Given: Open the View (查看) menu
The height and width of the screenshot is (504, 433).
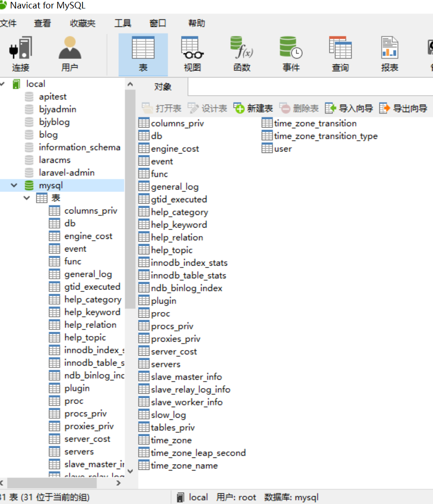Looking at the screenshot, I should 42,23.
